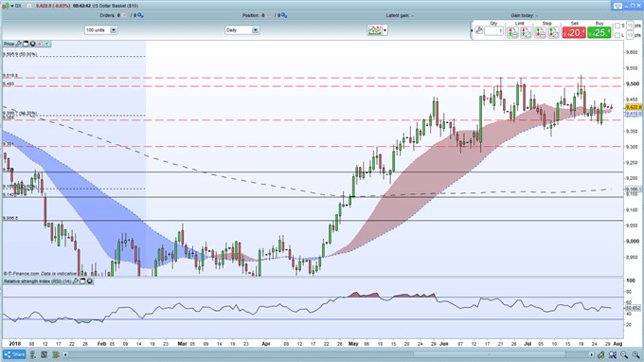644x362 pixels.
Task: Click the Qty input field
Action: (493, 31)
